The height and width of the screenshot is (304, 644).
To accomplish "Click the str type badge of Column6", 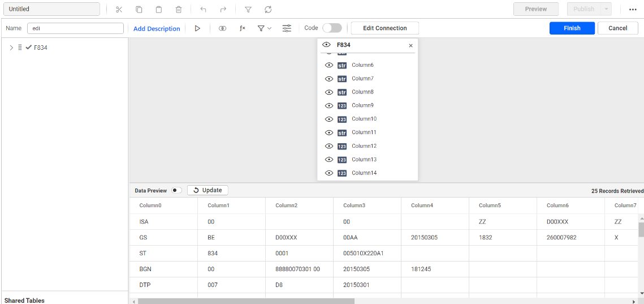I will pyautogui.click(x=342, y=65).
